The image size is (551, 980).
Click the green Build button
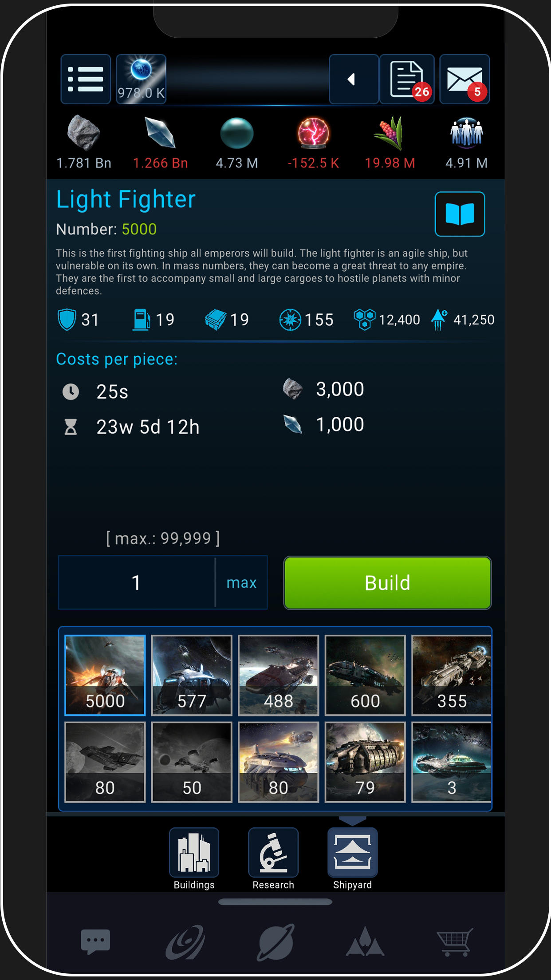pyautogui.click(x=387, y=583)
